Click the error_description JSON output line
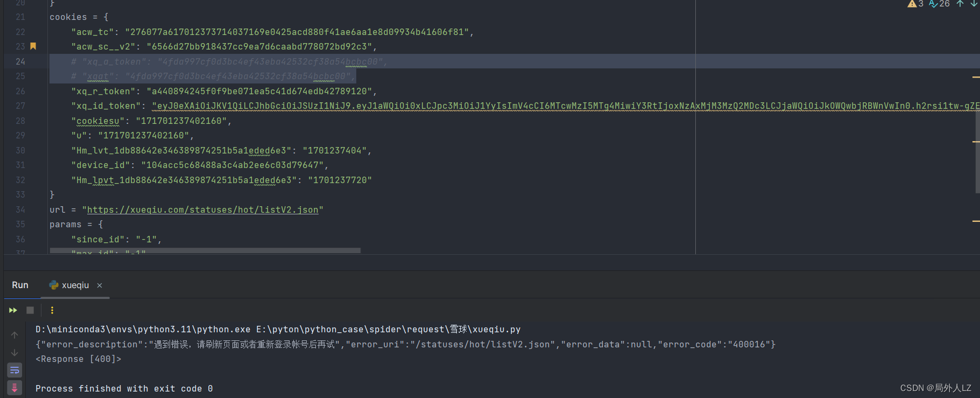980x398 pixels. pyautogui.click(x=405, y=344)
